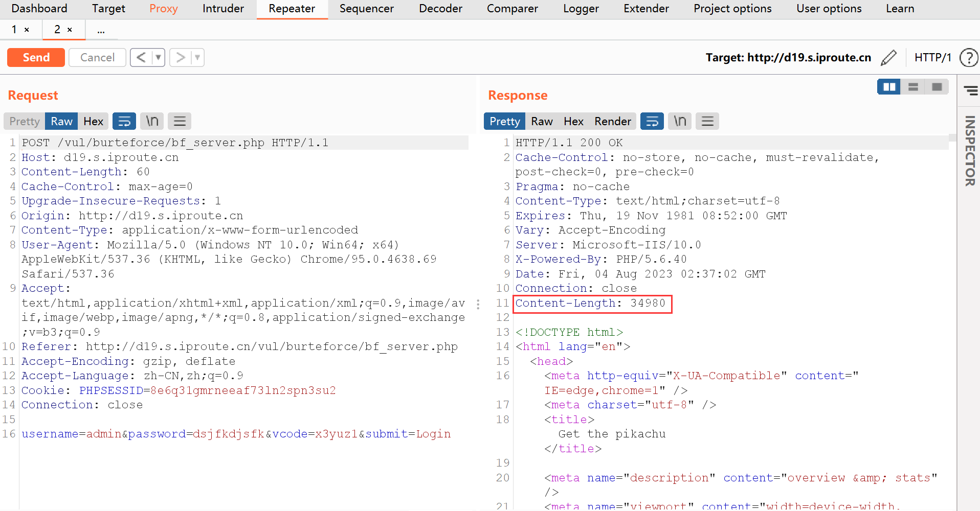Toggle word wrap in Request pane

[x=124, y=121]
